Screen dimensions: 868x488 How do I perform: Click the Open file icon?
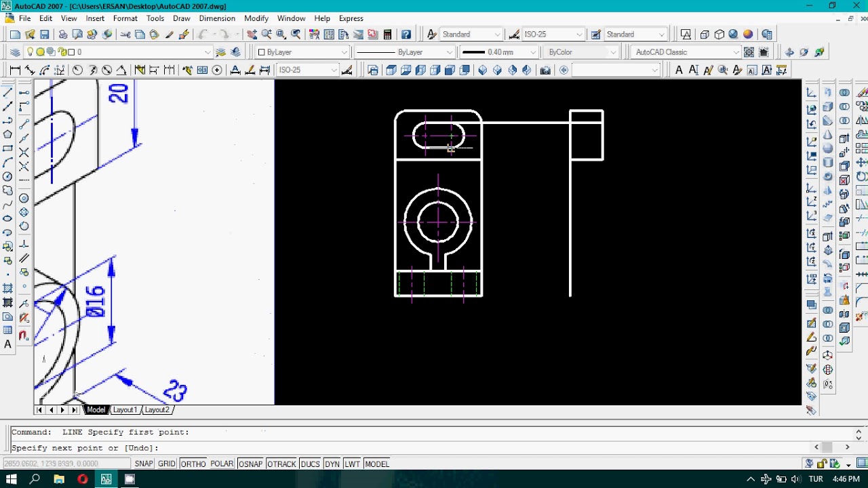(30, 35)
